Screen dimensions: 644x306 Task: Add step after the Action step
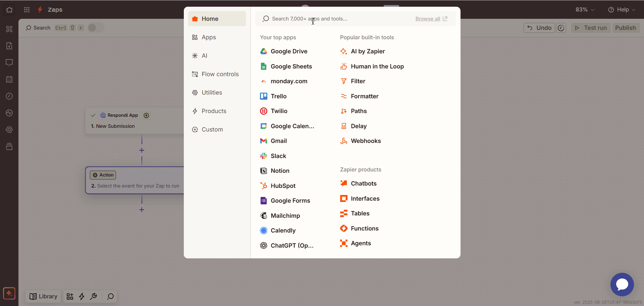[x=142, y=210]
